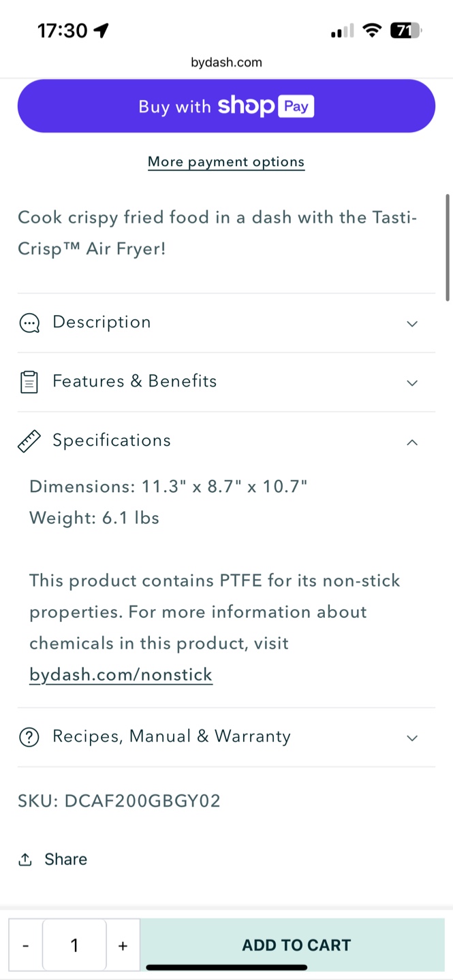Increase quantity with the plus button

pyautogui.click(x=123, y=945)
